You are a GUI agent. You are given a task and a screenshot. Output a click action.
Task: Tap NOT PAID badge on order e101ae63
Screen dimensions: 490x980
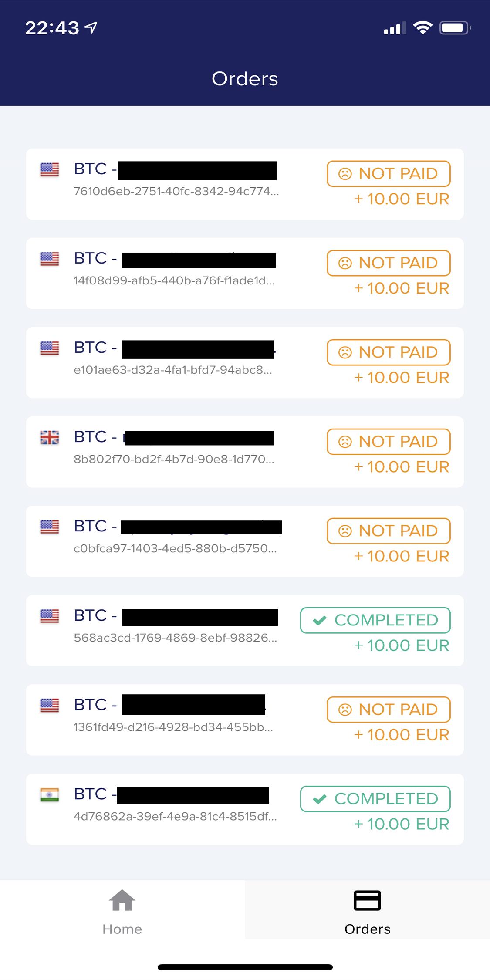(x=389, y=352)
